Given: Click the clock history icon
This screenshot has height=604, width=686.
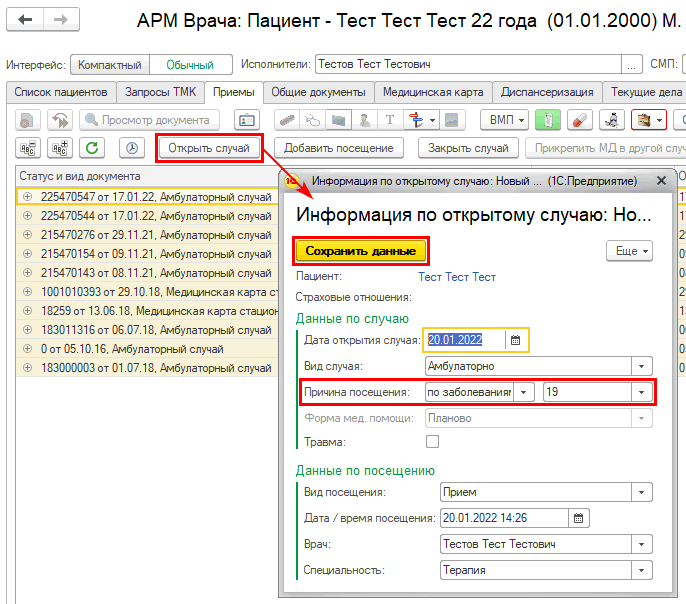Looking at the screenshot, I should (131, 148).
